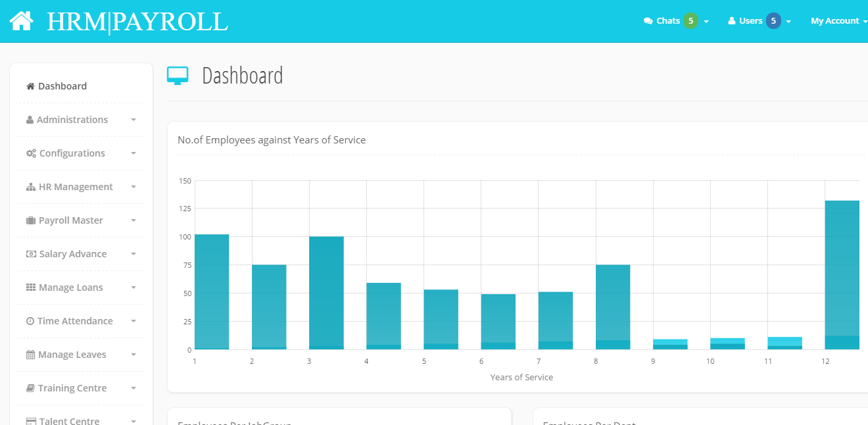Click the bar for 12 years of service
Image resolution: width=868 pixels, height=425 pixels.
pyautogui.click(x=842, y=275)
